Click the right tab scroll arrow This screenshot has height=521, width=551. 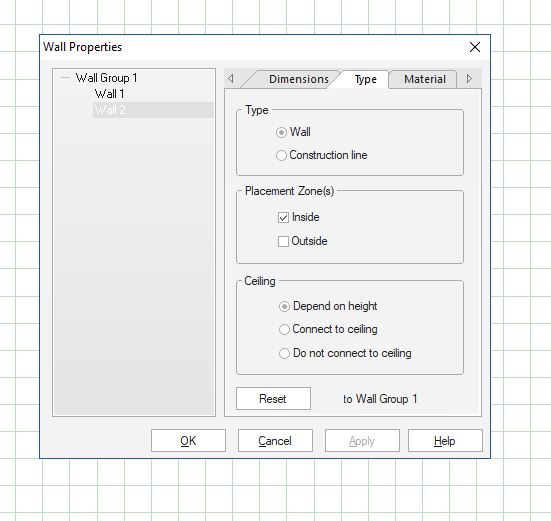pos(469,78)
